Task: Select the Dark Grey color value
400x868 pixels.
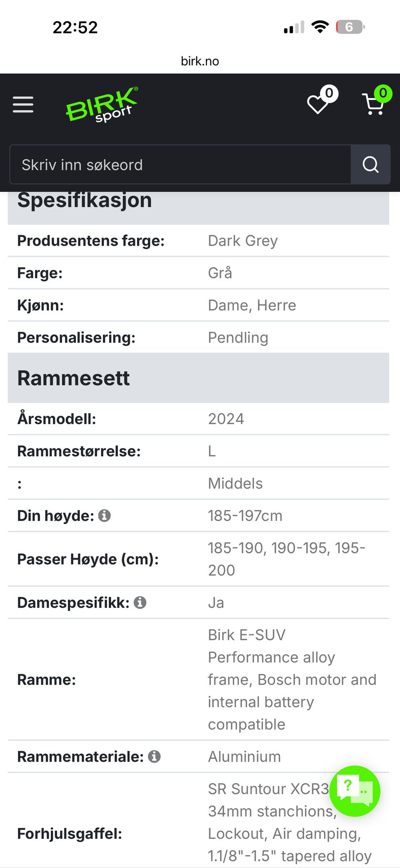Action: tap(242, 241)
